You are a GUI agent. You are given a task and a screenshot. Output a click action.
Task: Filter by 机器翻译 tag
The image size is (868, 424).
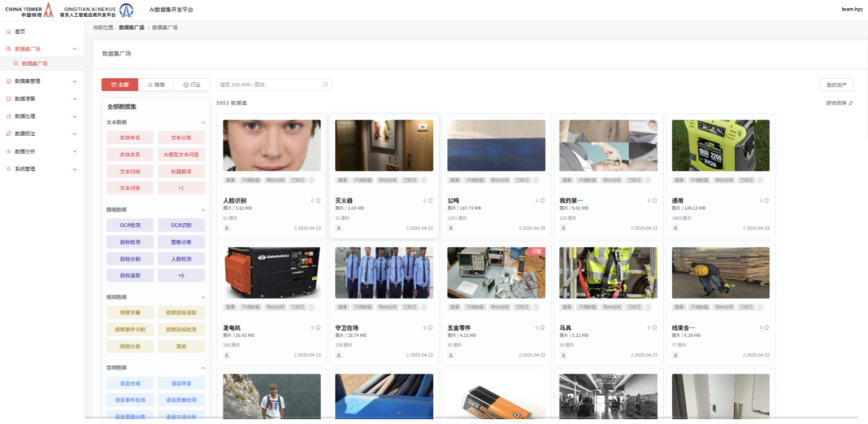181,172
